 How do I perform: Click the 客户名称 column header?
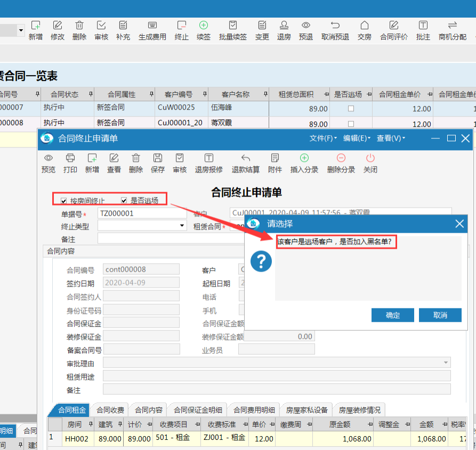click(x=239, y=94)
